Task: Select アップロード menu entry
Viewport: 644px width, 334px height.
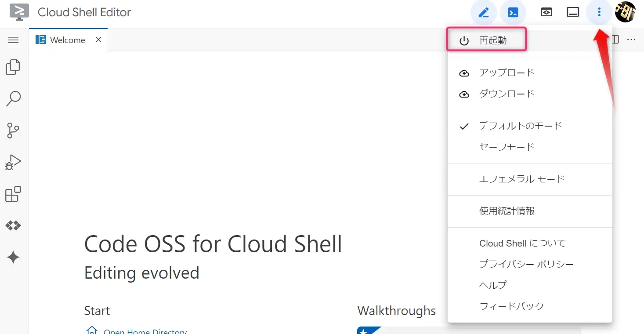Action: click(507, 73)
